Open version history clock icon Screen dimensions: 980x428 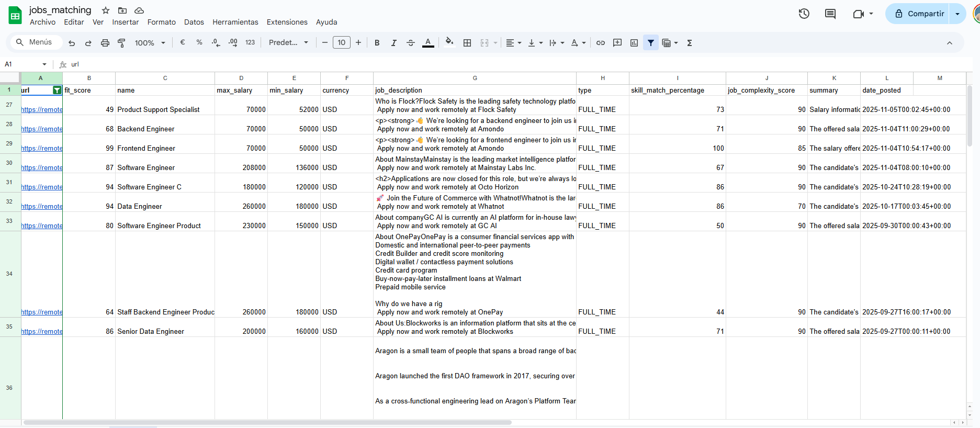(804, 14)
